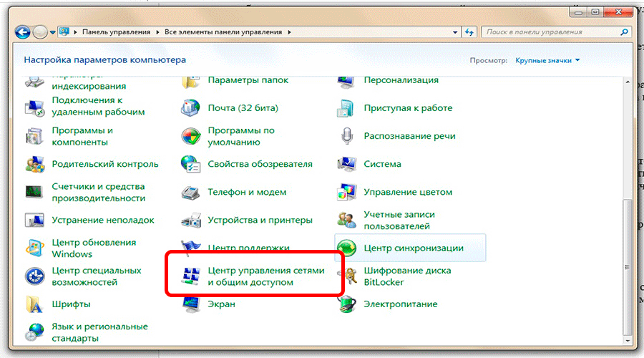Open the Управление цветом icon
The image size is (644, 358).
pyautogui.click(x=346, y=192)
